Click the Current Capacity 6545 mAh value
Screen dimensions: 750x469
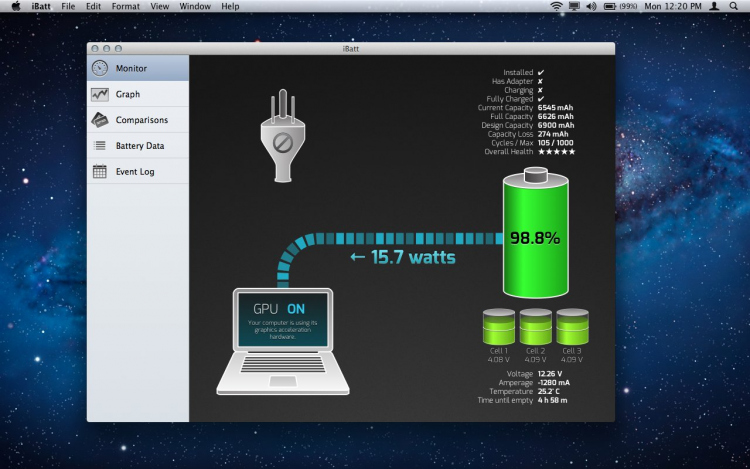(x=555, y=108)
